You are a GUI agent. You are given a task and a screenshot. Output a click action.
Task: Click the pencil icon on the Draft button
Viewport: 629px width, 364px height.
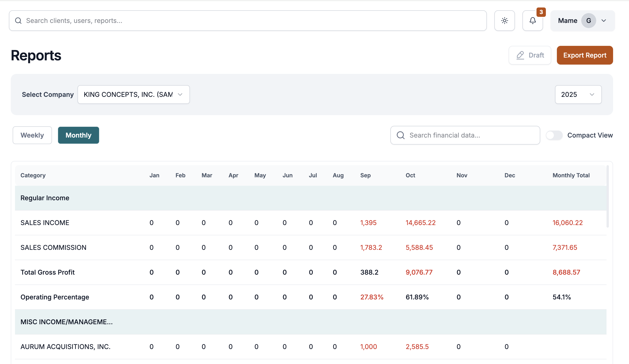pos(520,55)
